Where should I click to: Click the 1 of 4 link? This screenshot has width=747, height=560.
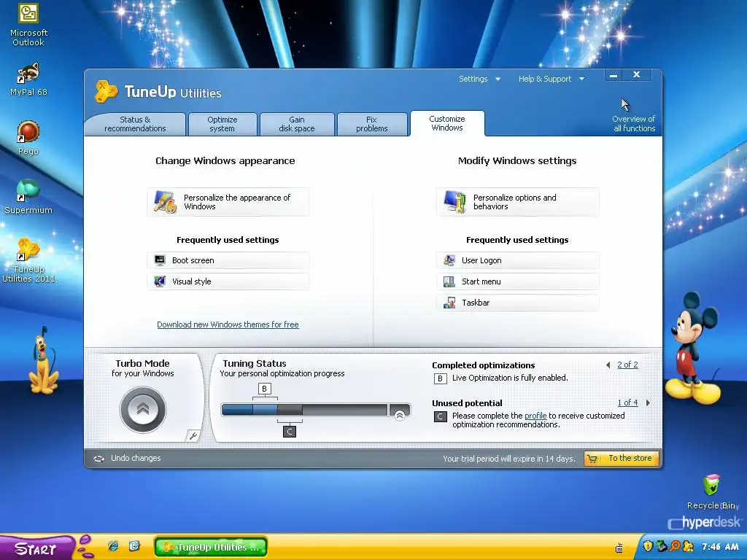[x=627, y=402]
